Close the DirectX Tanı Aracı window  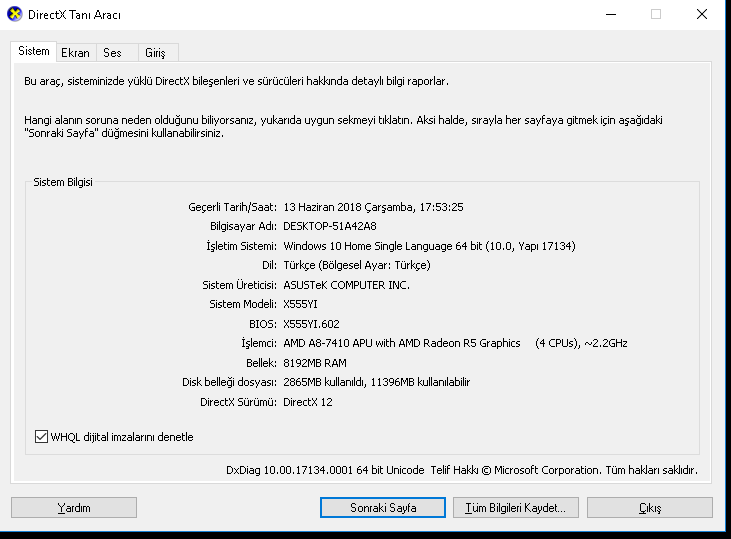click(702, 14)
